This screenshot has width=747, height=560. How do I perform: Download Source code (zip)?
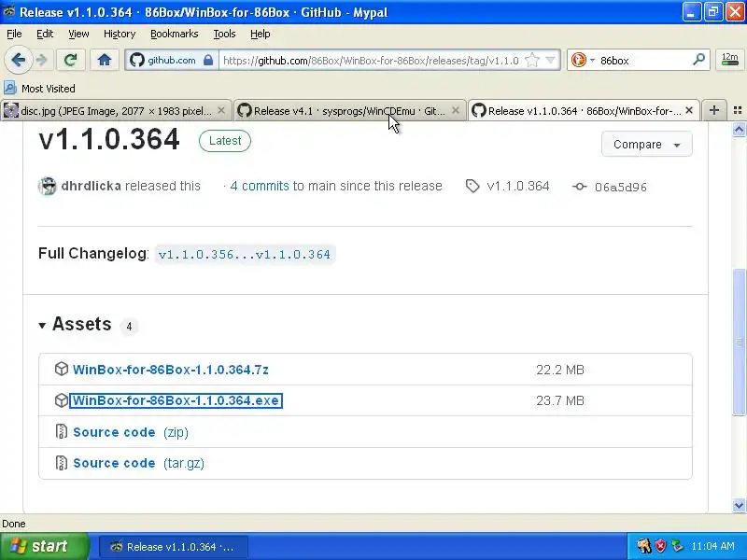(131, 432)
